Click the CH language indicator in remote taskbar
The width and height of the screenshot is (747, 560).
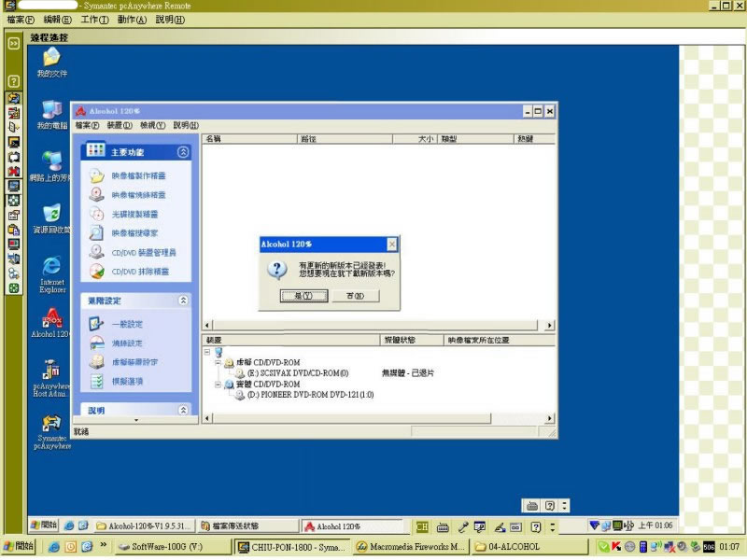click(422, 526)
